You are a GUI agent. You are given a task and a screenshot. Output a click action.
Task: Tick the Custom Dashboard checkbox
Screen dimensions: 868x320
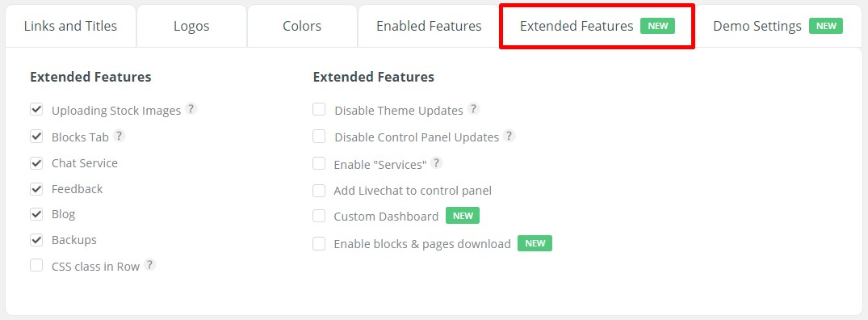click(319, 216)
